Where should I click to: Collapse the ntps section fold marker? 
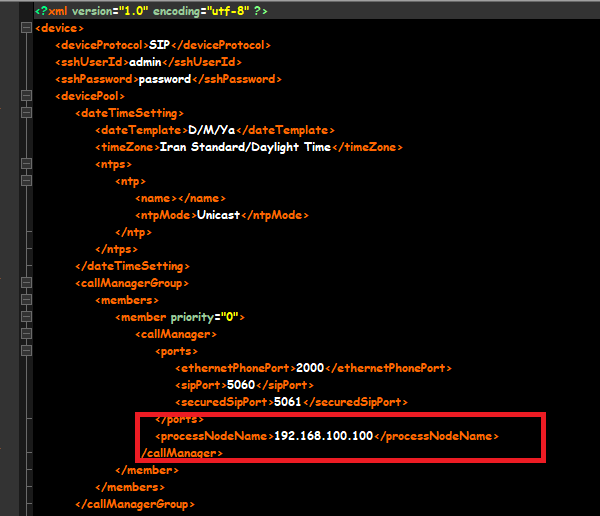tap(25, 163)
